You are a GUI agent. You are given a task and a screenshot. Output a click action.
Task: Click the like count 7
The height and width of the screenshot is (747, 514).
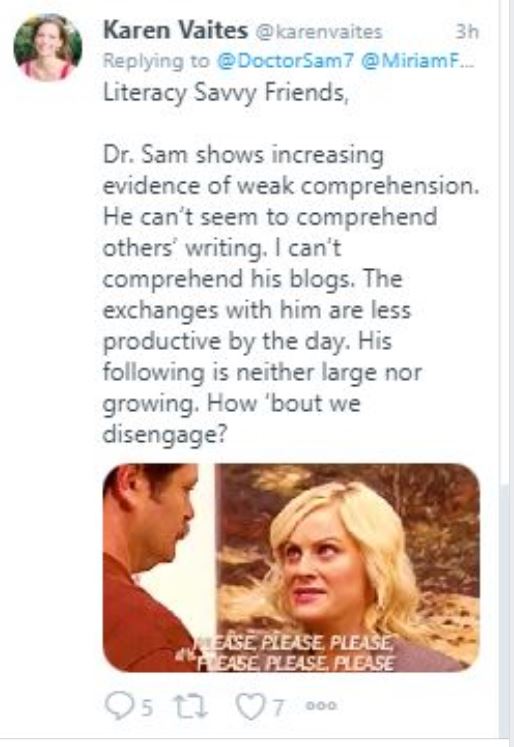[279, 707]
